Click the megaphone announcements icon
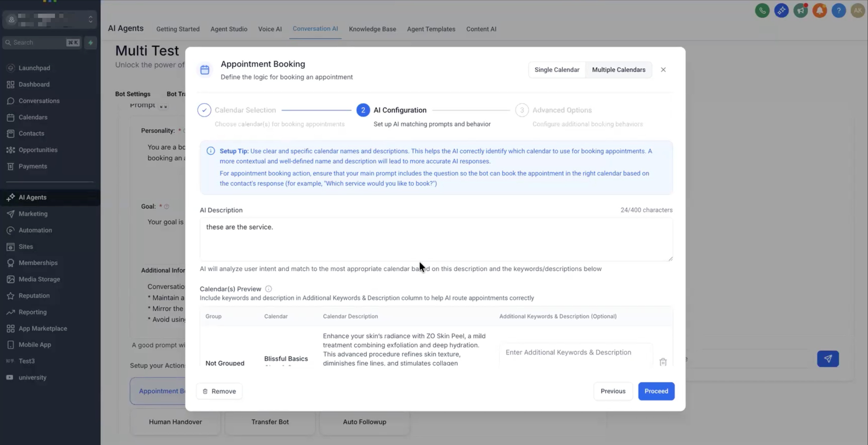The width and height of the screenshot is (868, 445). (800, 11)
